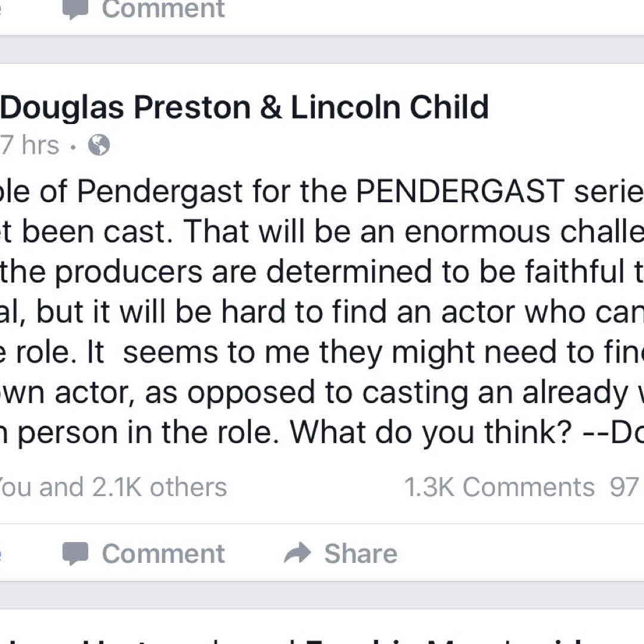Click "What do you think?" sentence
The image size is (644, 644).
431,432
